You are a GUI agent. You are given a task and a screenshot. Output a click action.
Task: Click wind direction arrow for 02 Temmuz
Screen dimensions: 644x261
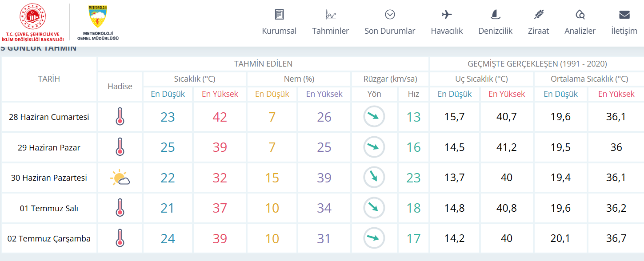(x=374, y=239)
